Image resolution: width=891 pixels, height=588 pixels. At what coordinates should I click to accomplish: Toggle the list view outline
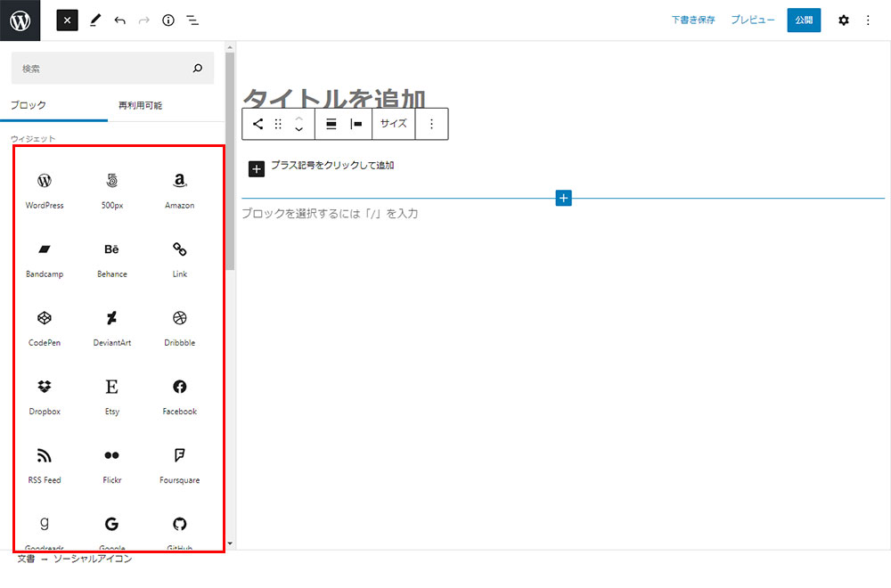click(x=192, y=20)
